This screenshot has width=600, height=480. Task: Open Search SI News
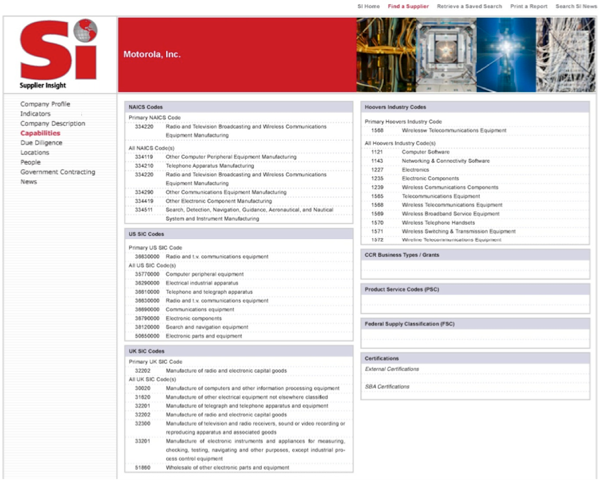(576, 7)
